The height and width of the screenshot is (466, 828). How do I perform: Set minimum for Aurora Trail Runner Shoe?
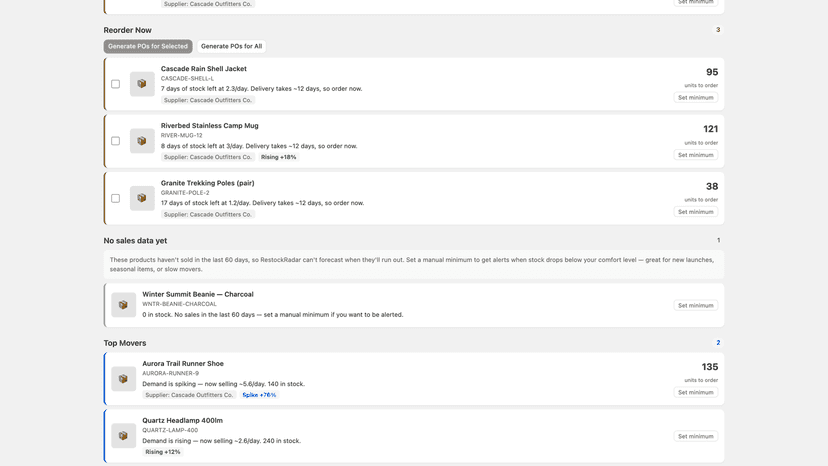pos(695,393)
